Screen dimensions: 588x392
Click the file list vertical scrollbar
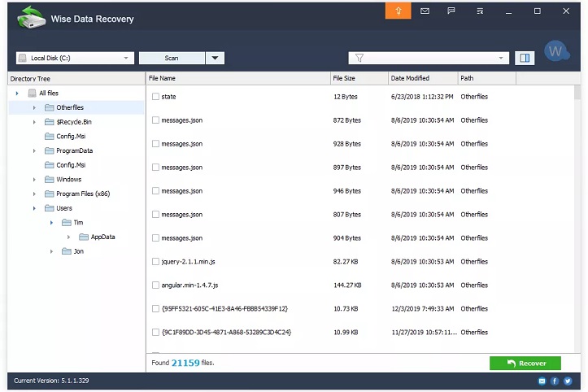click(577, 219)
